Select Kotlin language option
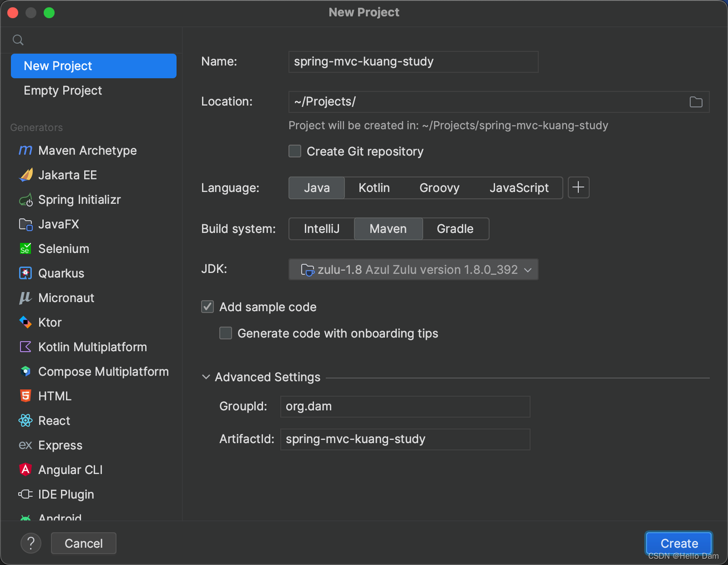Viewport: 728px width, 565px height. tap(374, 188)
